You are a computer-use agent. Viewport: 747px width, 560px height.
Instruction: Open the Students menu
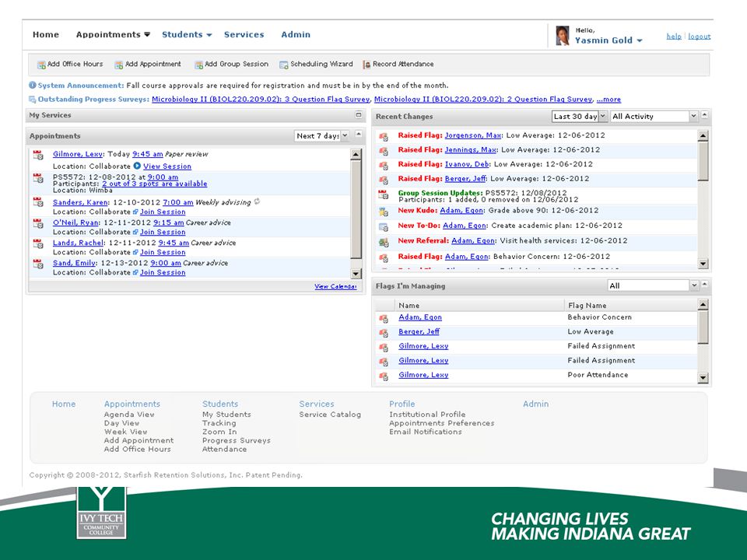187,34
